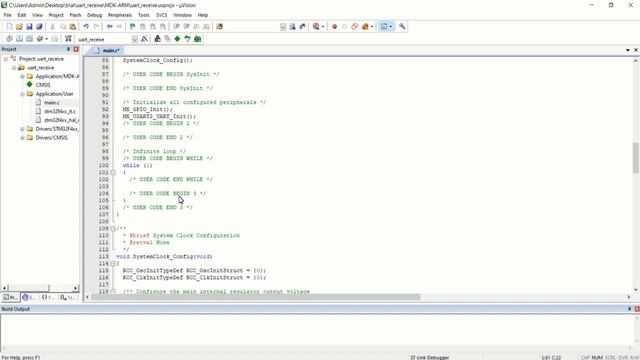Open the Peripherals menu
Viewport: 640px width, 360px height.
coord(120,15)
